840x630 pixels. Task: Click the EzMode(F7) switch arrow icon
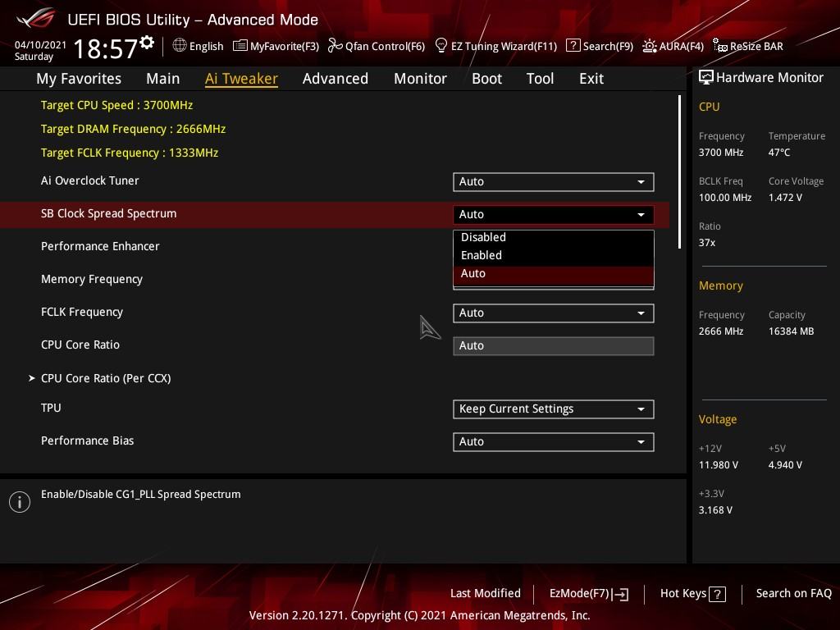coord(620,594)
